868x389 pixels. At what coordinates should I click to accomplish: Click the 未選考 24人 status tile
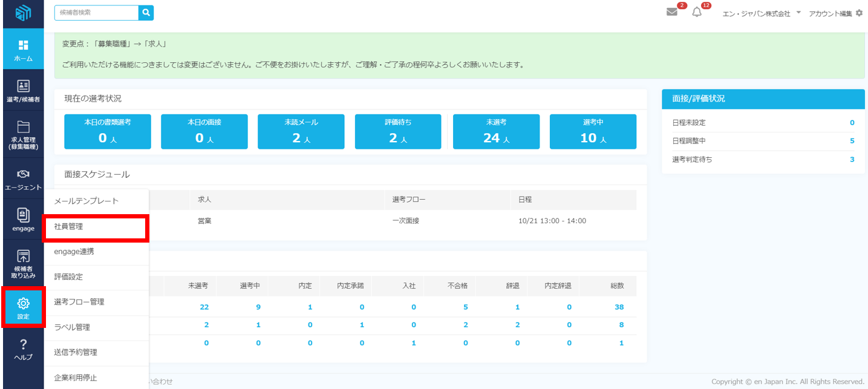tap(495, 131)
